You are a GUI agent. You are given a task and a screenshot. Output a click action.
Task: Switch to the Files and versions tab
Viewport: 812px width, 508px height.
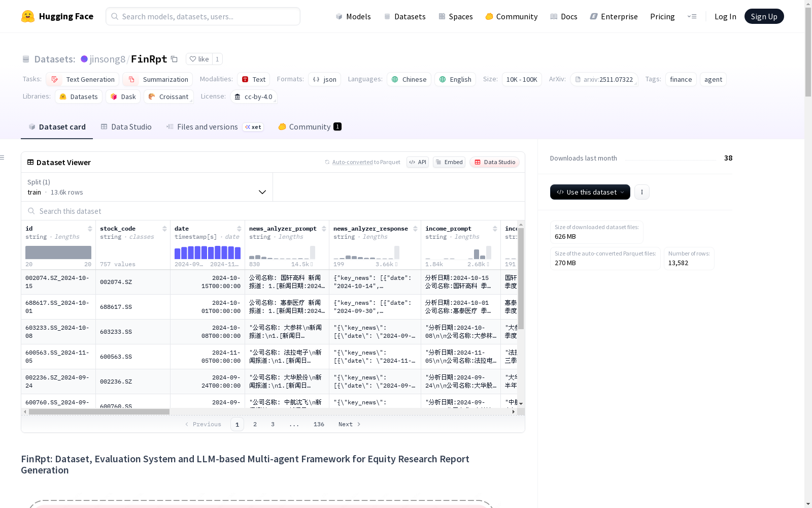[x=215, y=127]
